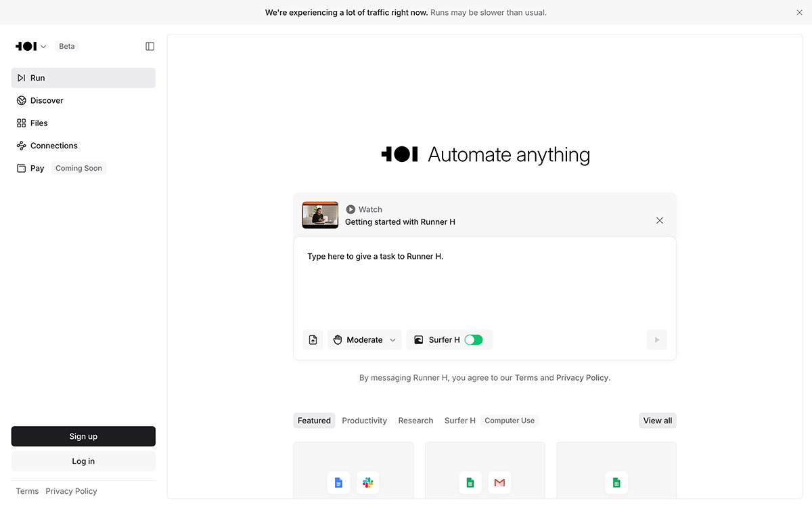The width and height of the screenshot is (812, 508).
Task: Toggle the Surfer H switch off
Action: click(x=474, y=340)
